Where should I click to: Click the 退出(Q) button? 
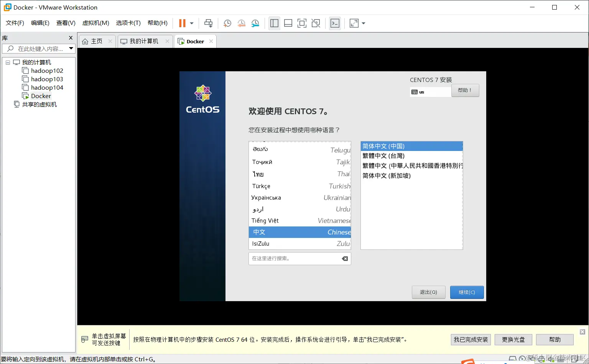(429, 292)
